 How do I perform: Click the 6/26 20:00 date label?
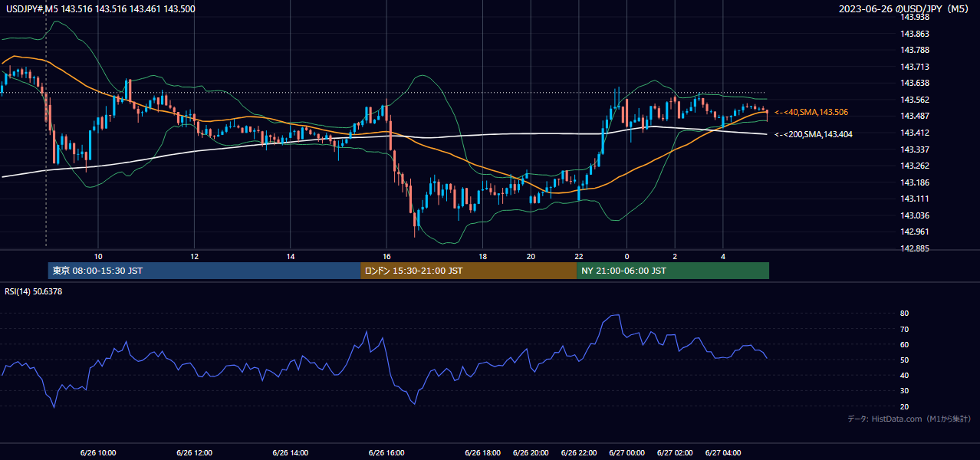[531, 453]
